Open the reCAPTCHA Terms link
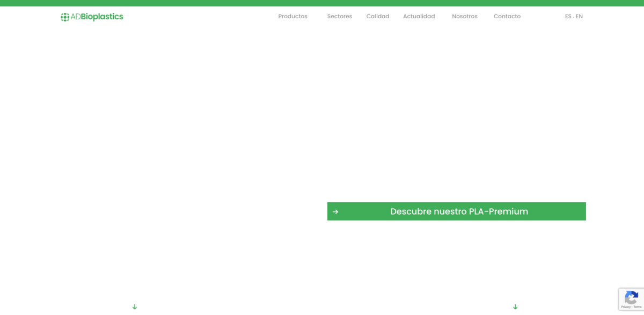 [638, 307]
